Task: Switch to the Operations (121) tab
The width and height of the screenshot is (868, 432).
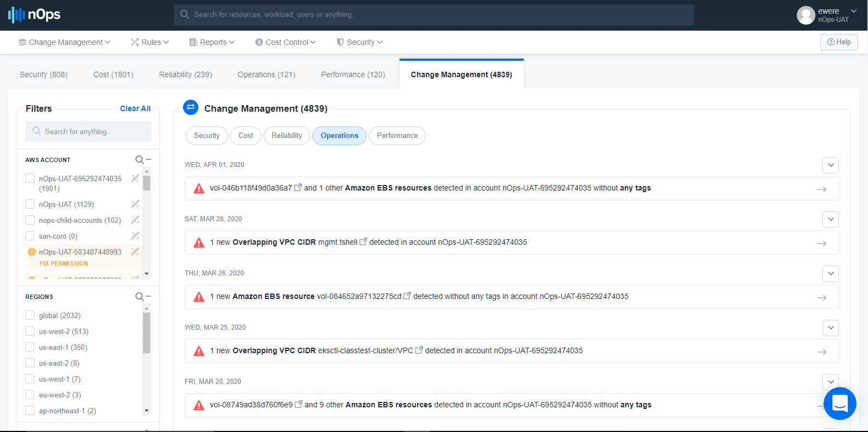Action: (266, 74)
